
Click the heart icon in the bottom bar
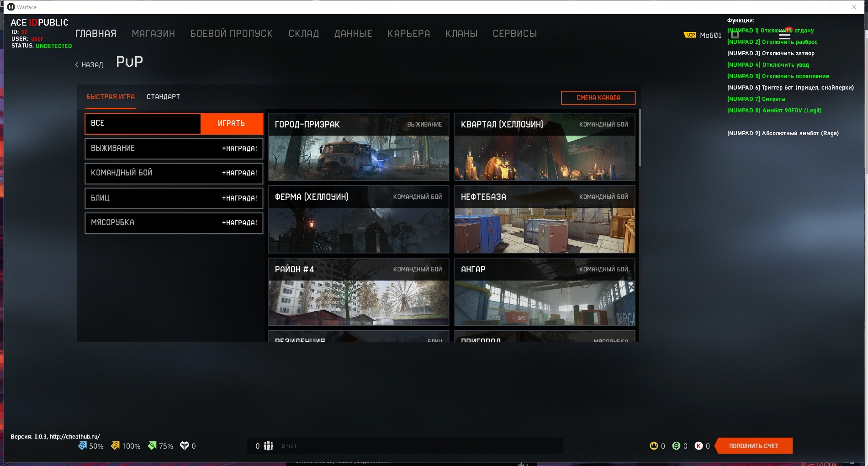coord(185,446)
